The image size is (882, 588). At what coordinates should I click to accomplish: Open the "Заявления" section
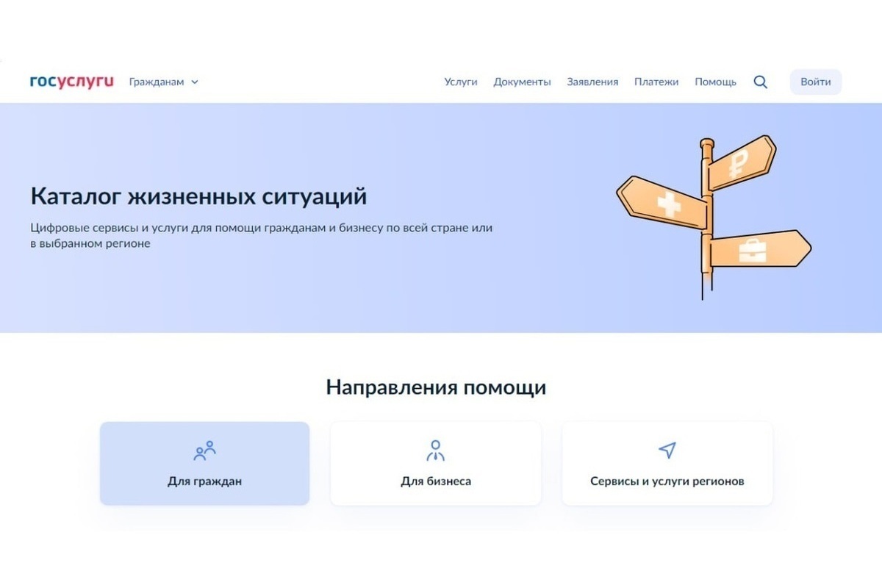click(x=592, y=82)
